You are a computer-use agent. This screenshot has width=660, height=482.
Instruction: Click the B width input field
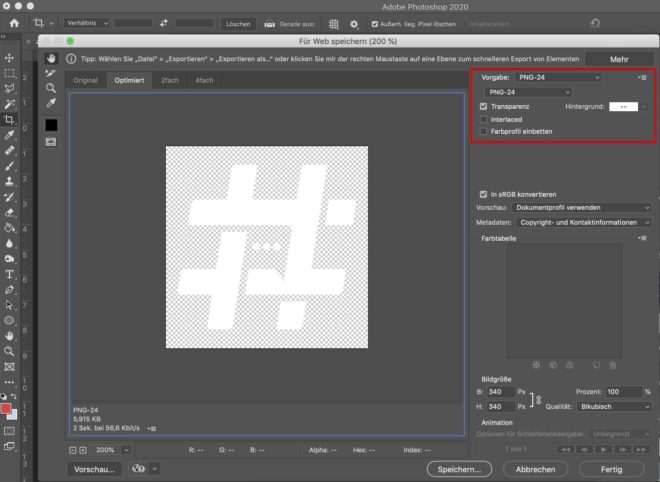point(500,392)
